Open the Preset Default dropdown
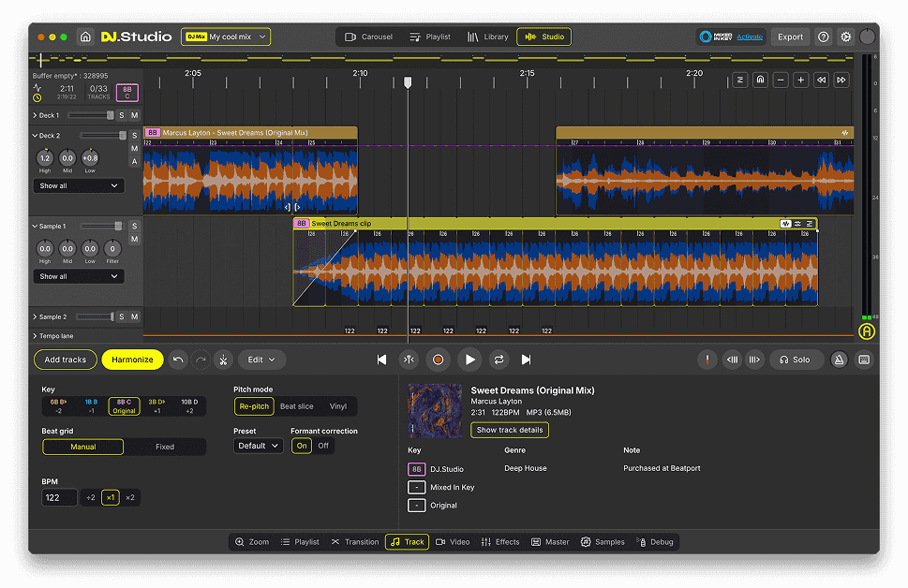 [258, 446]
